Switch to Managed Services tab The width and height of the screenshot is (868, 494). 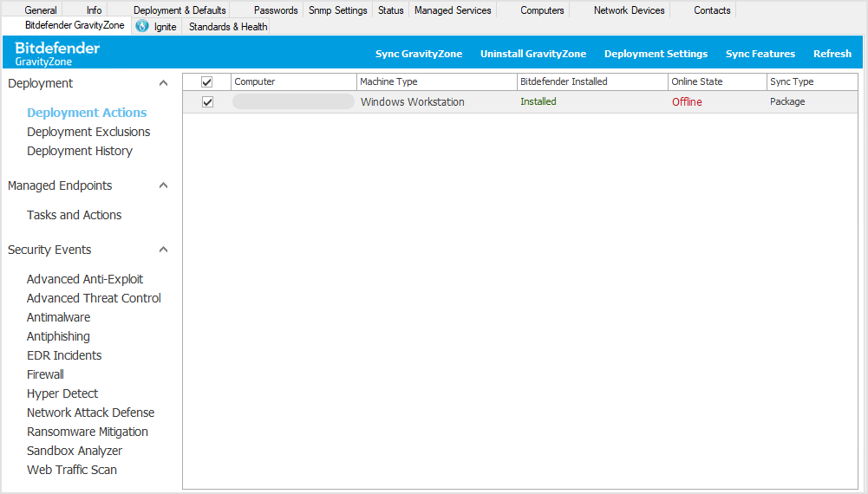(x=453, y=10)
